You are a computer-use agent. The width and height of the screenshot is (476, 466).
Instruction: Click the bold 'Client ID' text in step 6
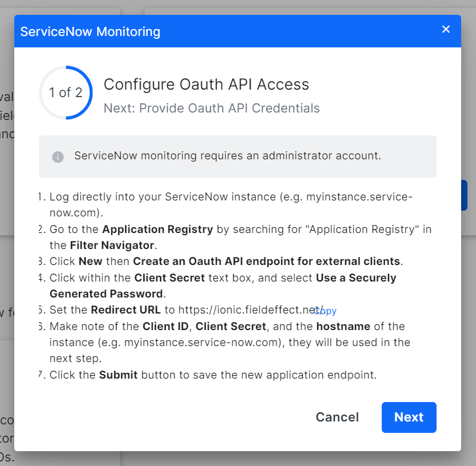click(166, 327)
